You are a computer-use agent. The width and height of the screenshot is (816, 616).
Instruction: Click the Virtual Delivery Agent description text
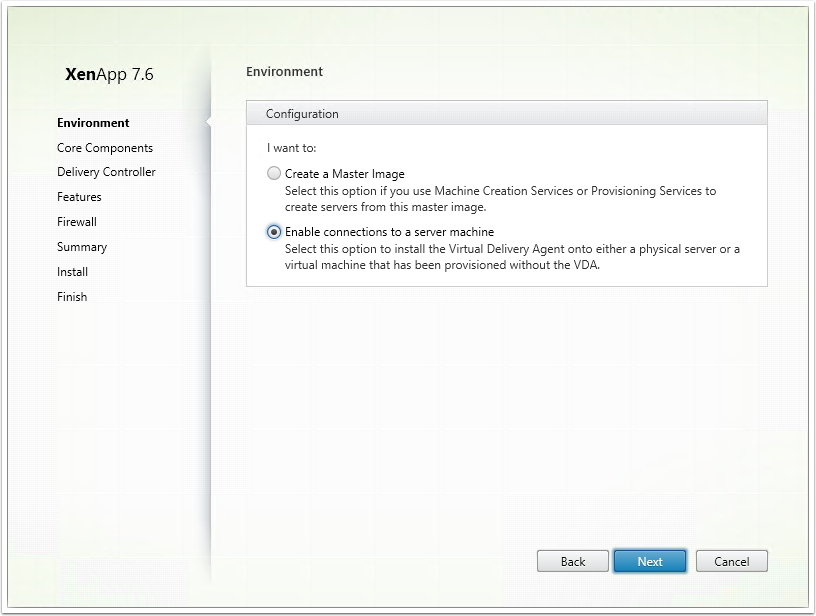coord(512,257)
